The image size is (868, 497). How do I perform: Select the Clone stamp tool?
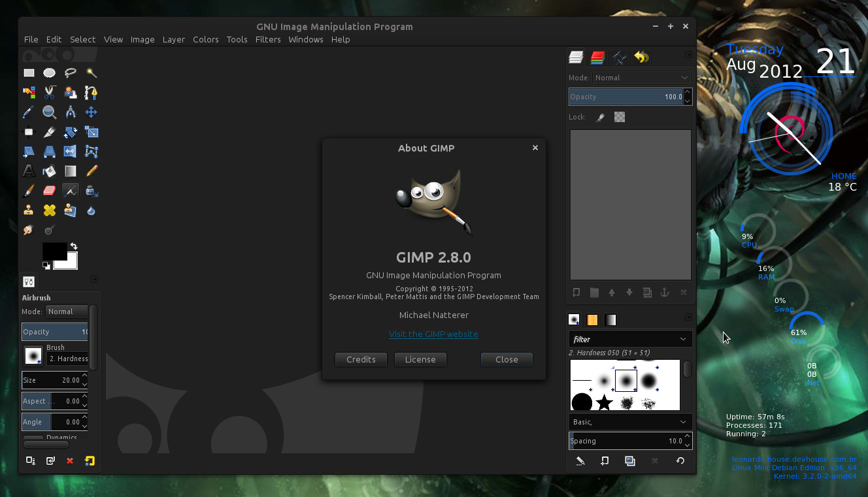coord(29,210)
